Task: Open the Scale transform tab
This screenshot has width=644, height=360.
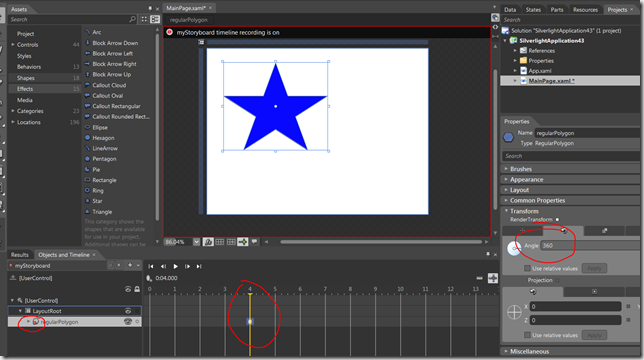Action: [x=604, y=231]
